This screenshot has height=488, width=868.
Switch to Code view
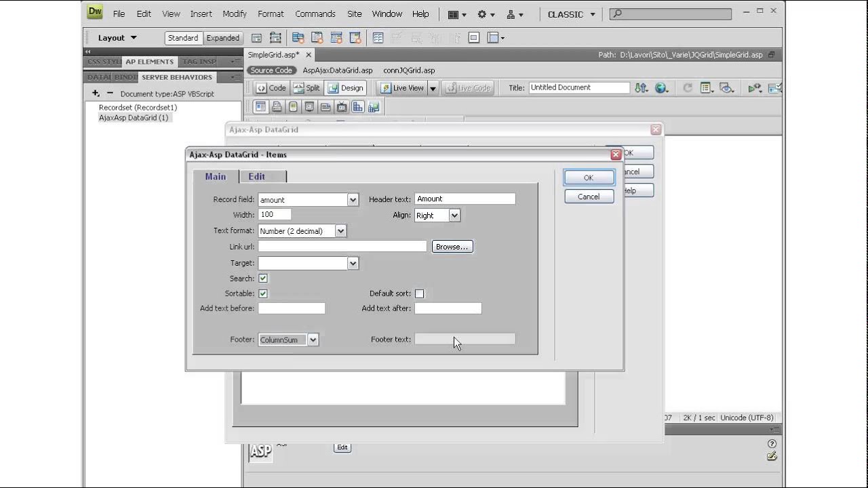click(x=271, y=88)
